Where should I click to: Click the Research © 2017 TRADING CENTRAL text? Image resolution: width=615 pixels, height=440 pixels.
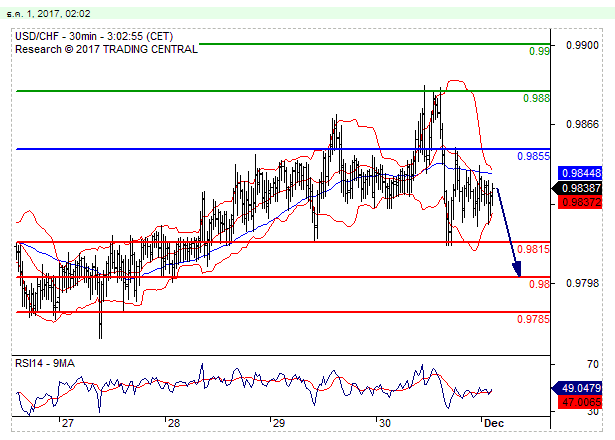[x=106, y=49]
